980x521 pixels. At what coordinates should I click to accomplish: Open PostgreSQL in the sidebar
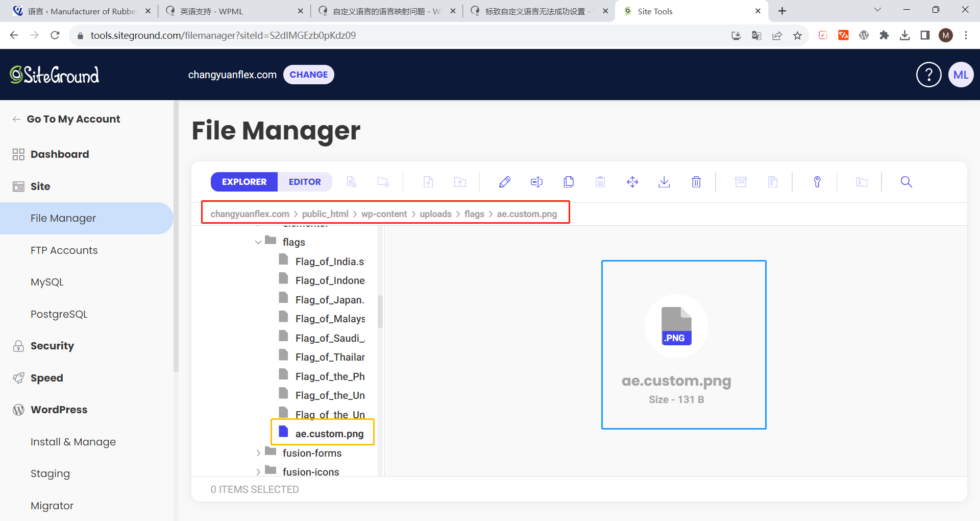pyautogui.click(x=59, y=314)
